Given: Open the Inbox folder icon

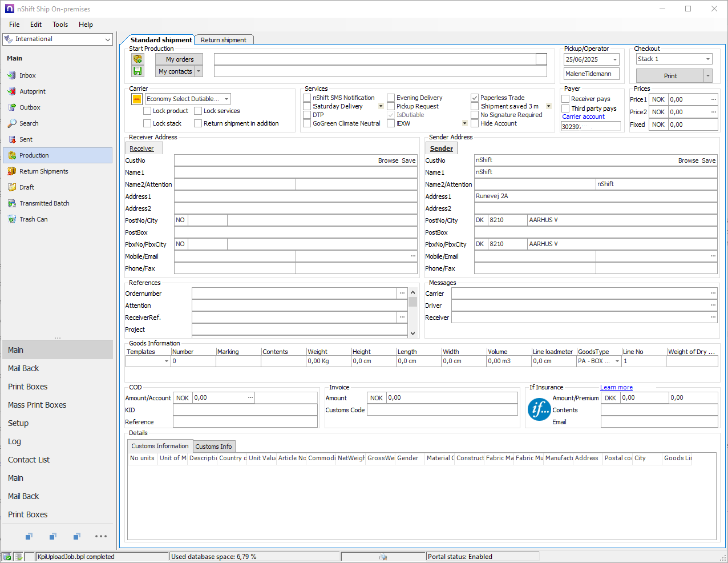Looking at the screenshot, I should coord(11,75).
